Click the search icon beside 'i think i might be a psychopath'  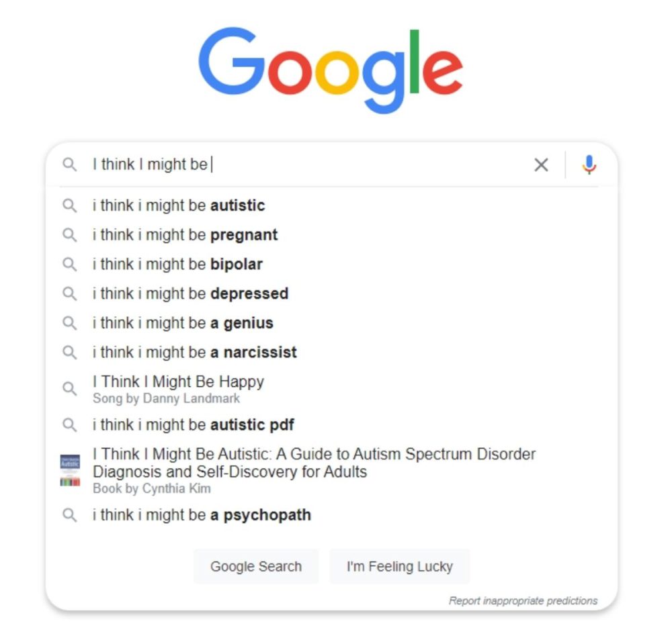tap(69, 515)
